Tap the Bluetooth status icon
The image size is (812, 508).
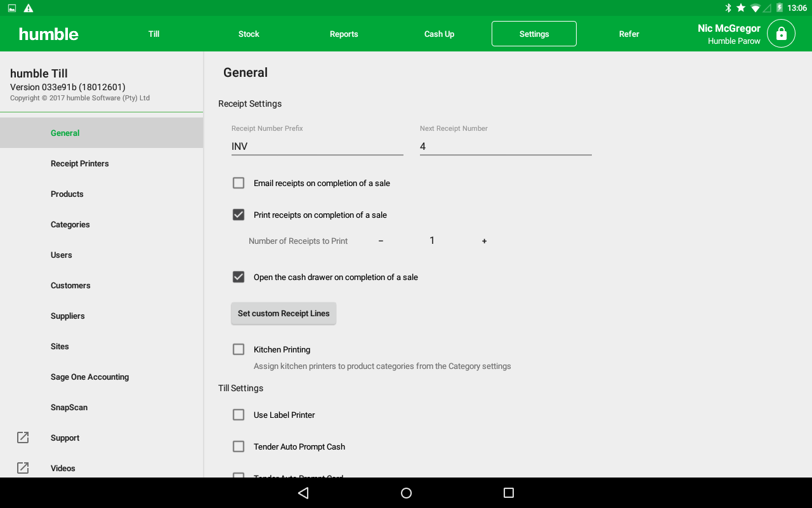point(728,8)
